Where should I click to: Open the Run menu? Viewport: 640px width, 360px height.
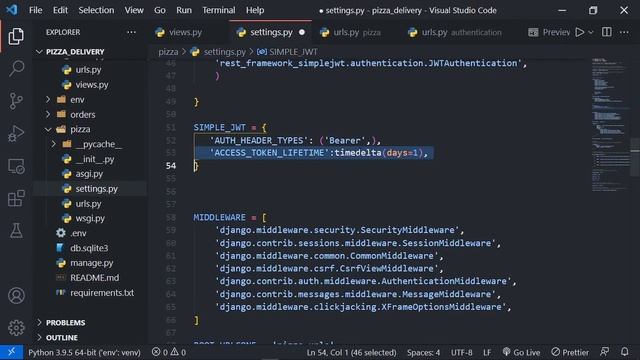pos(184,10)
